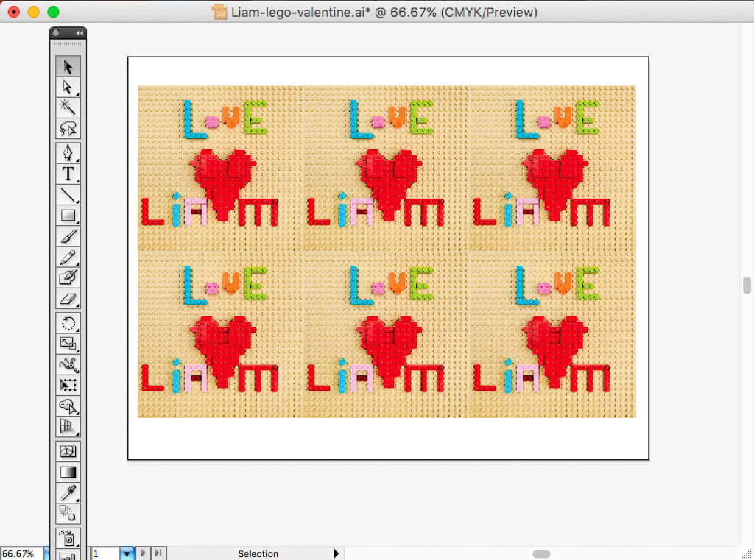This screenshot has height=560, width=754.
Task: Select the Rotate tool
Action: pos(68,323)
